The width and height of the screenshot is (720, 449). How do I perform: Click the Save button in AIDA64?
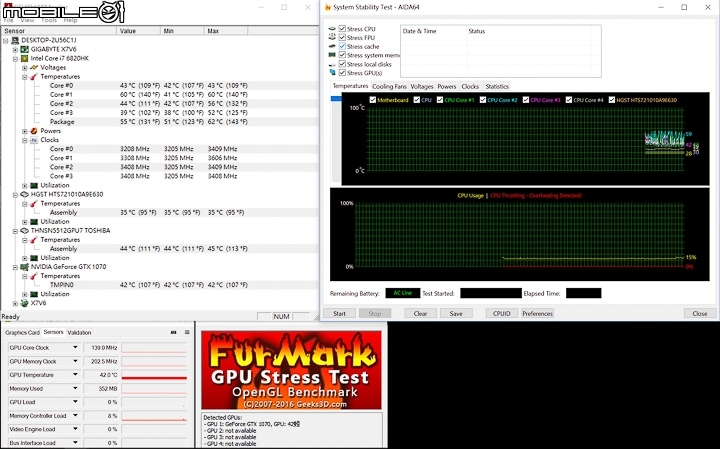[456, 314]
